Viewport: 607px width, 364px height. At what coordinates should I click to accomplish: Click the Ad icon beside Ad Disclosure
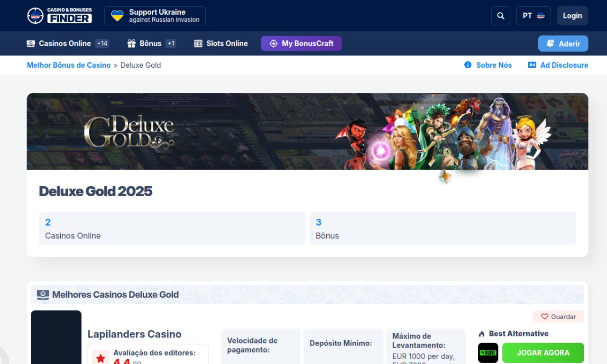coord(532,65)
